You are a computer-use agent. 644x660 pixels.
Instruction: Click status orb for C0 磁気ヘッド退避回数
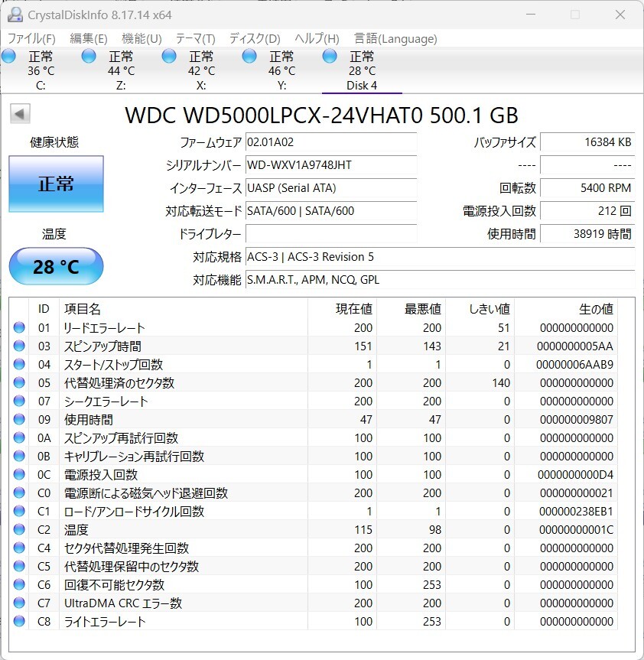point(19,493)
